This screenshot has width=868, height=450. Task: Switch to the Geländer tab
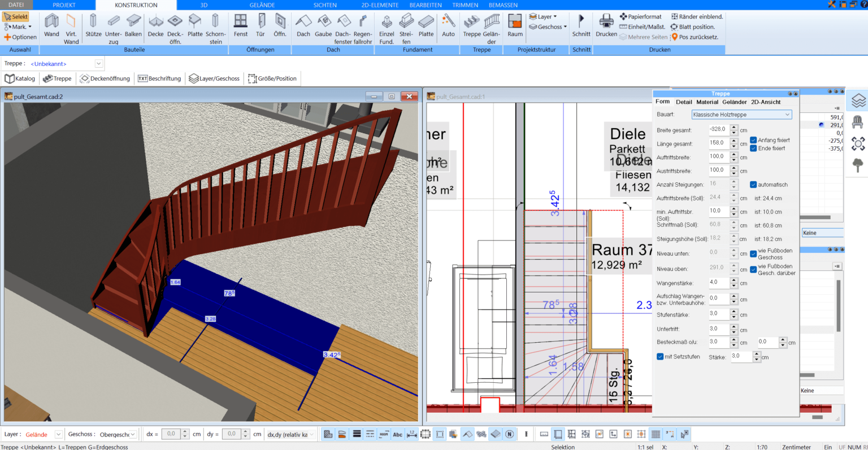tap(734, 102)
